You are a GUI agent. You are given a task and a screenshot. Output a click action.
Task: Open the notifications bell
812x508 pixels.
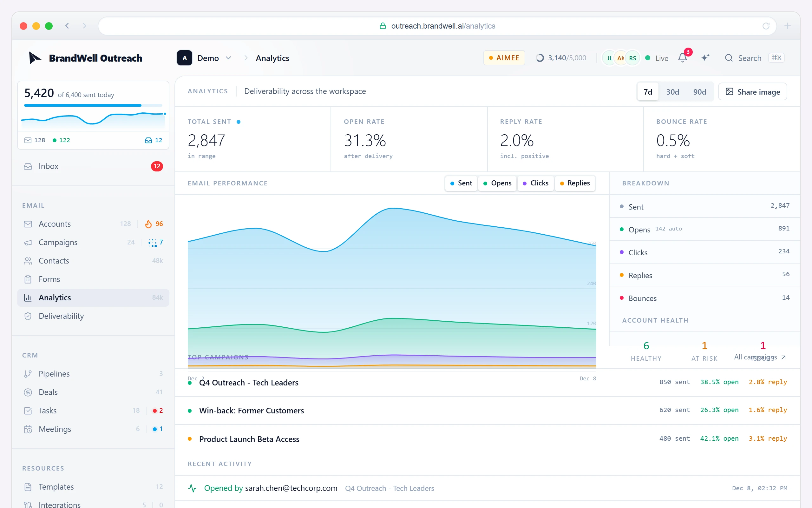[683, 58]
